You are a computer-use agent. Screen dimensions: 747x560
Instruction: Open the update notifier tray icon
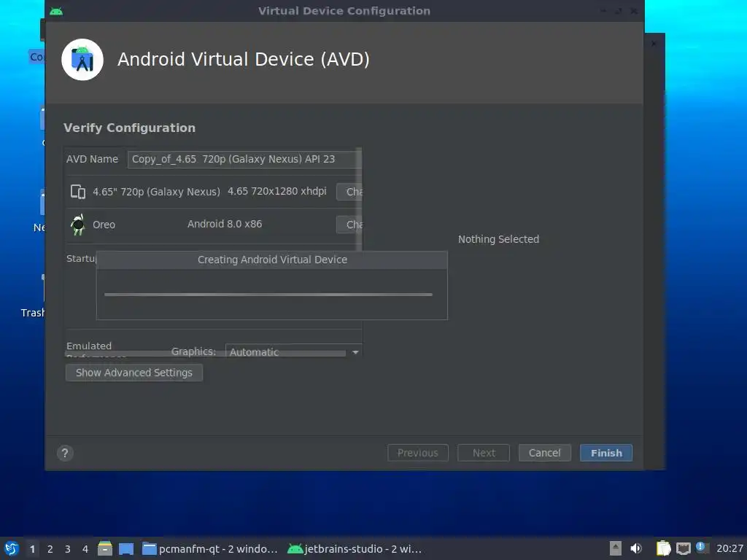click(701, 547)
